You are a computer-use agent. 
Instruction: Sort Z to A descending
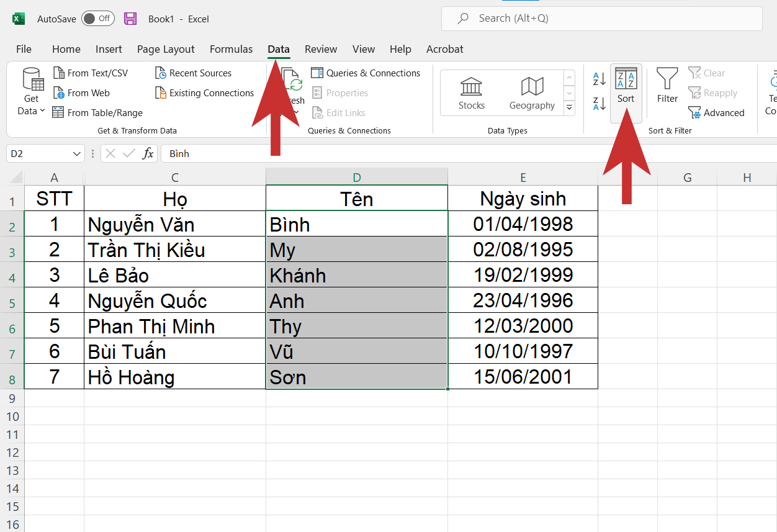(x=599, y=104)
